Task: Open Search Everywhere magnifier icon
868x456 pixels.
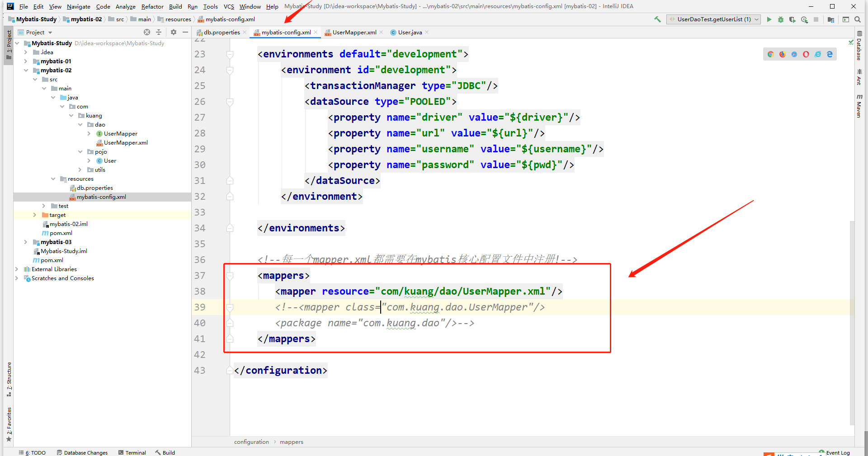Action: [858, 19]
